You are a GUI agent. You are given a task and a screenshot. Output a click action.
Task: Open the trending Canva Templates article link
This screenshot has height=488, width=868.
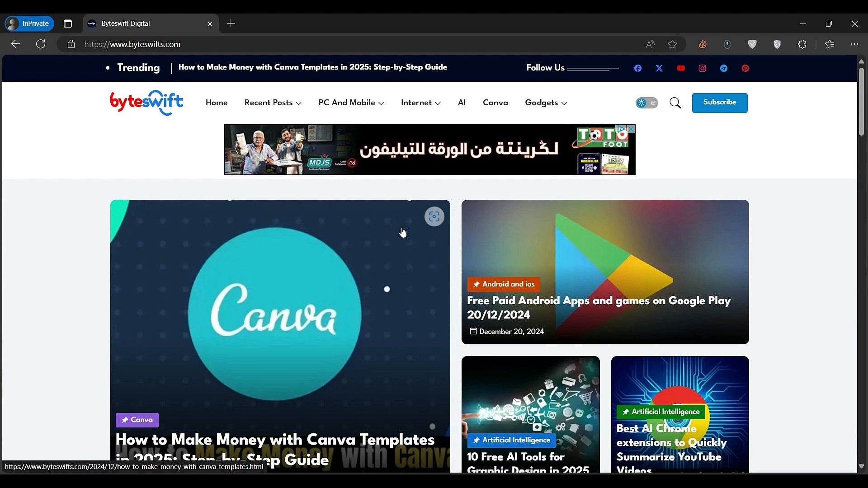312,67
